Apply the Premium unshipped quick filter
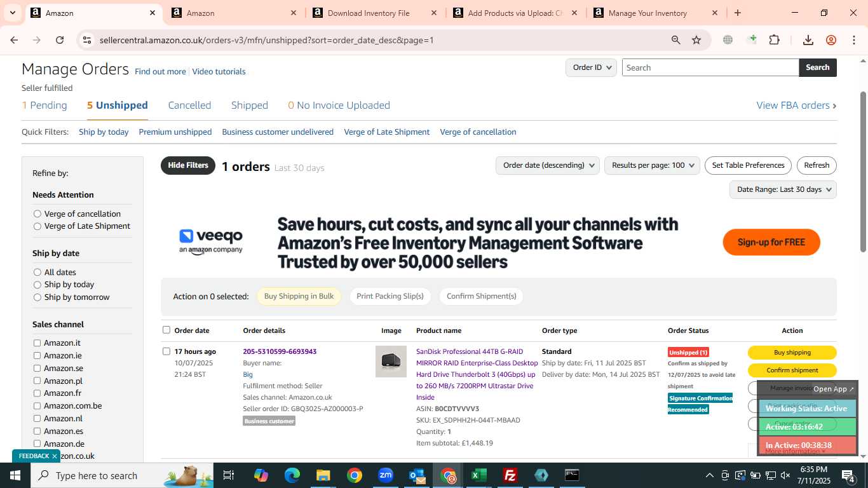Image resolution: width=868 pixels, height=488 pixels. tap(175, 132)
